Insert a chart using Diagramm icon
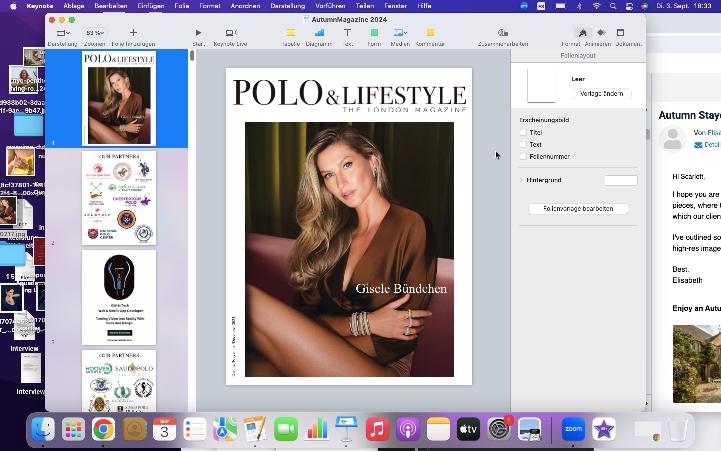This screenshot has height=451, width=721. (x=319, y=33)
